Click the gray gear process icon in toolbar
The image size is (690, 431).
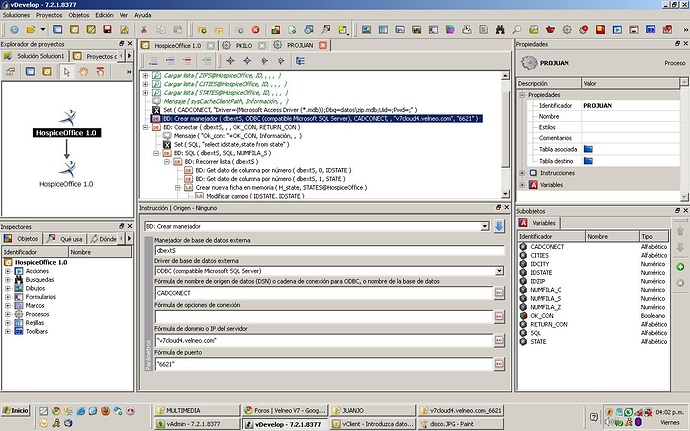(x=567, y=30)
